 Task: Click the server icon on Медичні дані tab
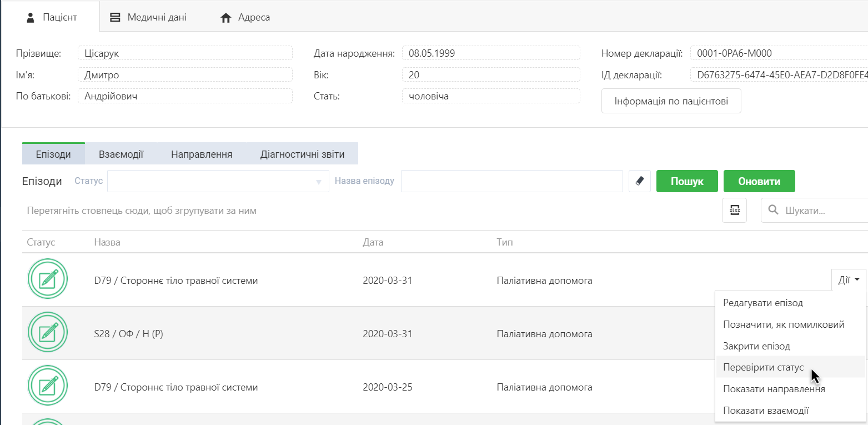115,17
